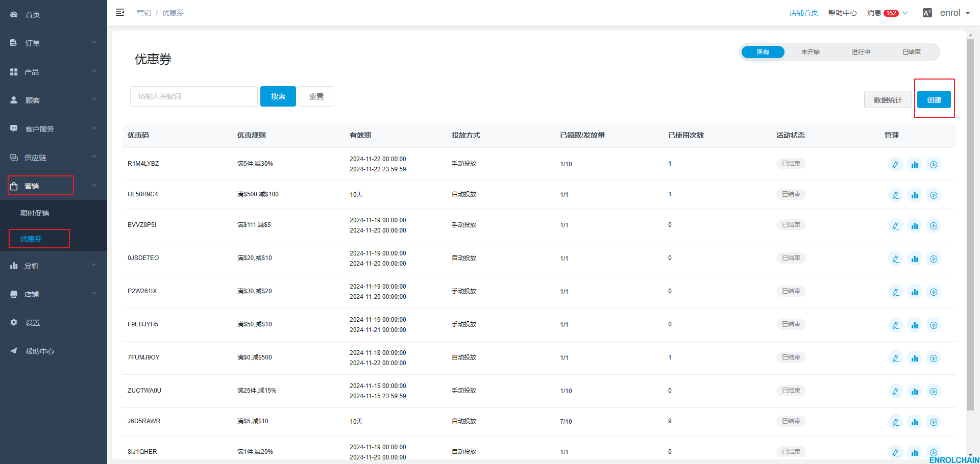This screenshot has height=464, width=980.
Task: Open statistics chart icon for F9EDJYH5
Action: pyautogui.click(x=915, y=325)
